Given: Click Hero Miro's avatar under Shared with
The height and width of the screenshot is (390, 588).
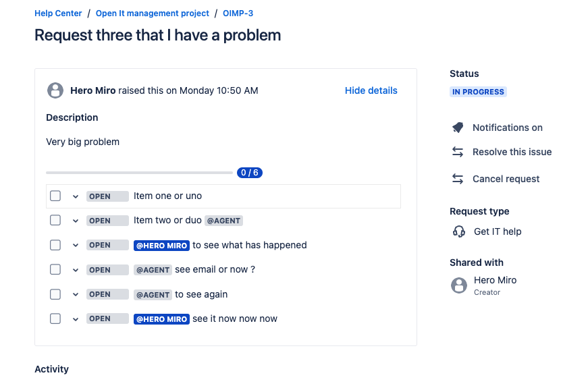Looking at the screenshot, I should pyautogui.click(x=459, y=285).
